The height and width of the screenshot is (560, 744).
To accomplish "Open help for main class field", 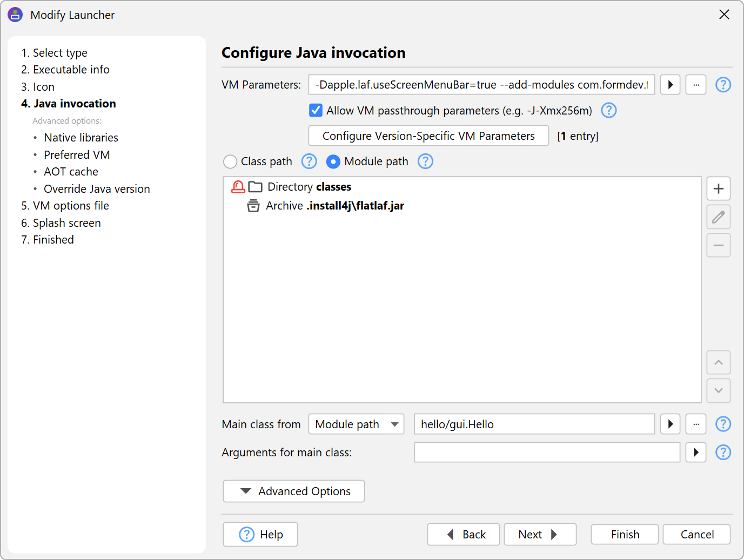I will pyautogui.click(x=723, y=424).
